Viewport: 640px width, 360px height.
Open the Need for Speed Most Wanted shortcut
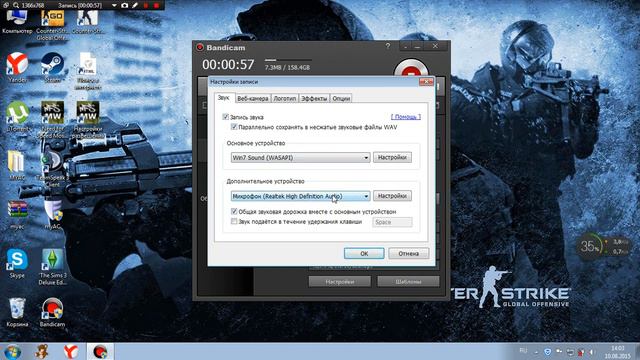52,118
